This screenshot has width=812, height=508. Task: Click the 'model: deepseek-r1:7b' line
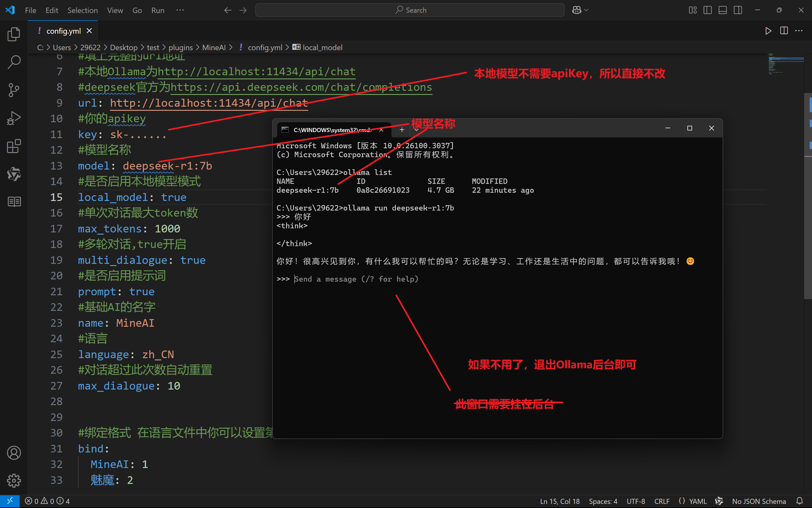(x=145, y=166)
